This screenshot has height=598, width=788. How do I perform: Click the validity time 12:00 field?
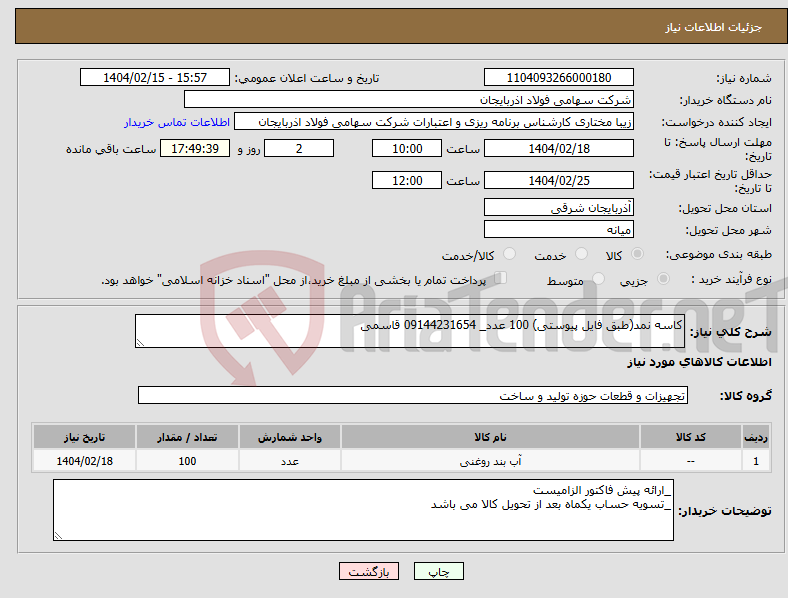coord(407,180)
